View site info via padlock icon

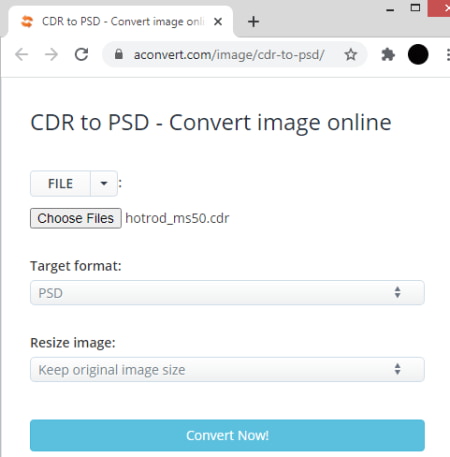(x=119, y=54)
